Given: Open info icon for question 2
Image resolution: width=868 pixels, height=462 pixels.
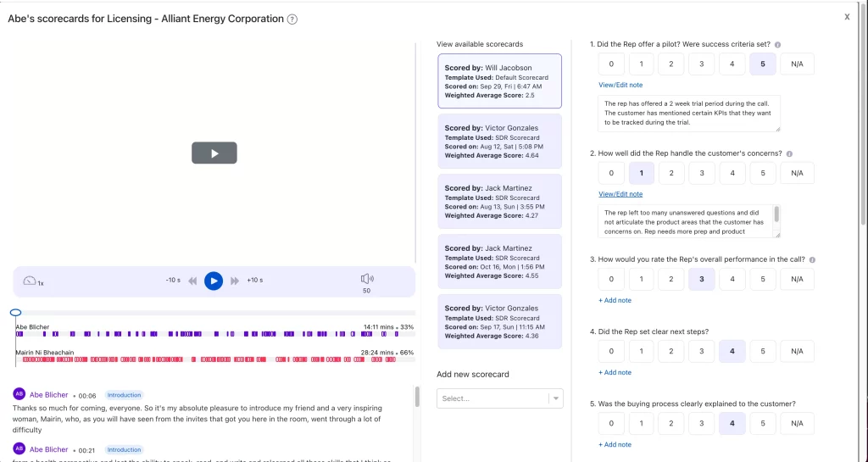Looking at the screenshot, I should click(789, 153).
